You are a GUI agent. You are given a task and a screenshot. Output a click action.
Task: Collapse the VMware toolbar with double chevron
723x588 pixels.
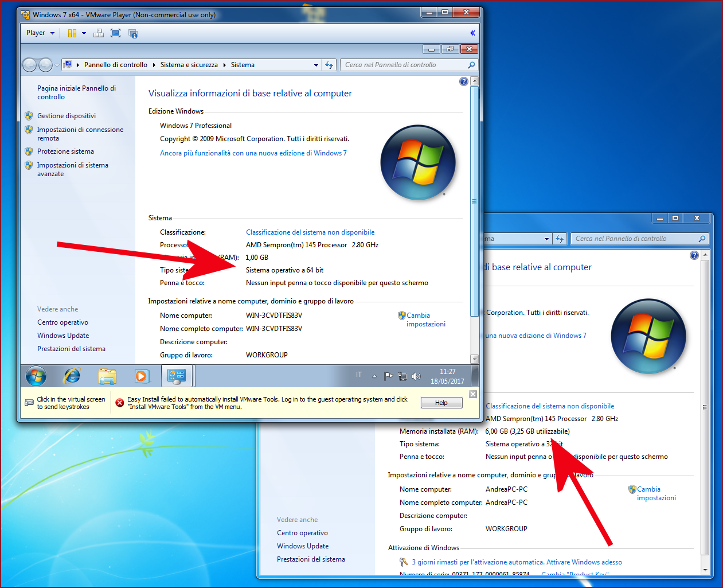[472, 33]
